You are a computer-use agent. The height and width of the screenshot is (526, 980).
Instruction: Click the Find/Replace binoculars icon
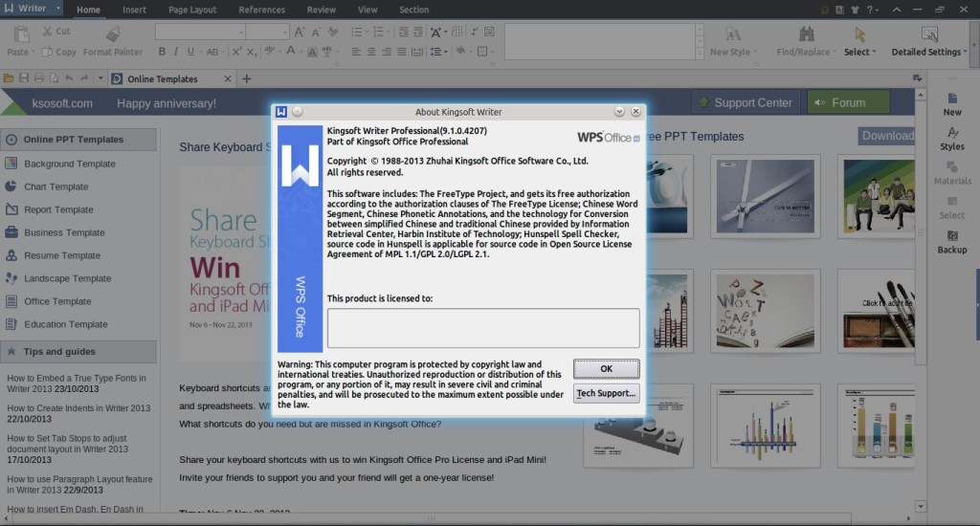click(x=806, y=33)
